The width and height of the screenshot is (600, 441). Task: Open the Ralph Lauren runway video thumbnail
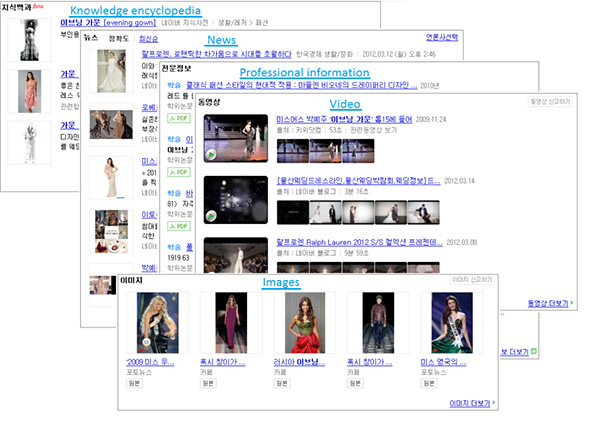(x=236, y=255)
